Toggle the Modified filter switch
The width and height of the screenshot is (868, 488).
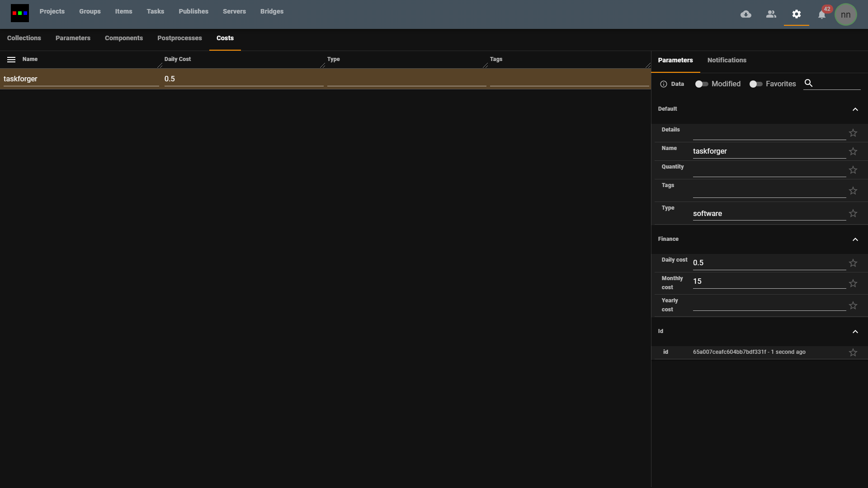point(701,84)
